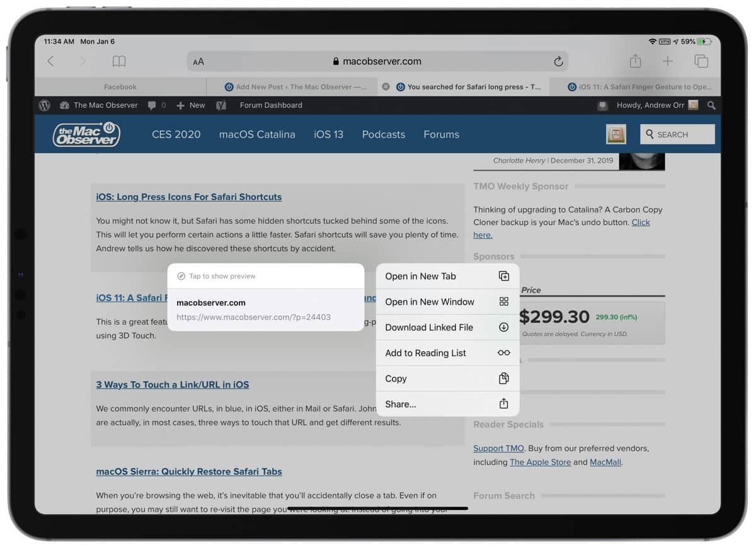
Task: Go back with Safari's back arrow
Action: tap(51, 61)
